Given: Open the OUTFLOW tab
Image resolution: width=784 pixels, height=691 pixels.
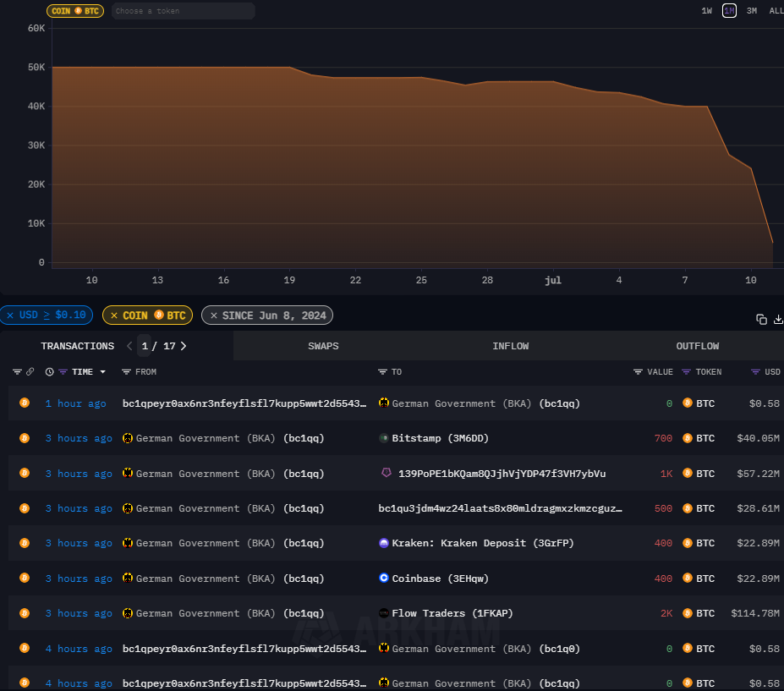Looking at the screenshot, I should 697,346.
